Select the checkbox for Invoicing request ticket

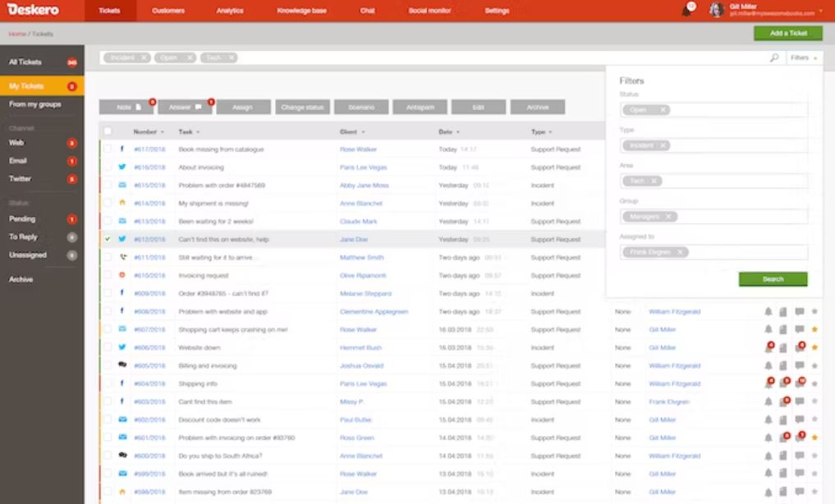(x=108, y=275)
